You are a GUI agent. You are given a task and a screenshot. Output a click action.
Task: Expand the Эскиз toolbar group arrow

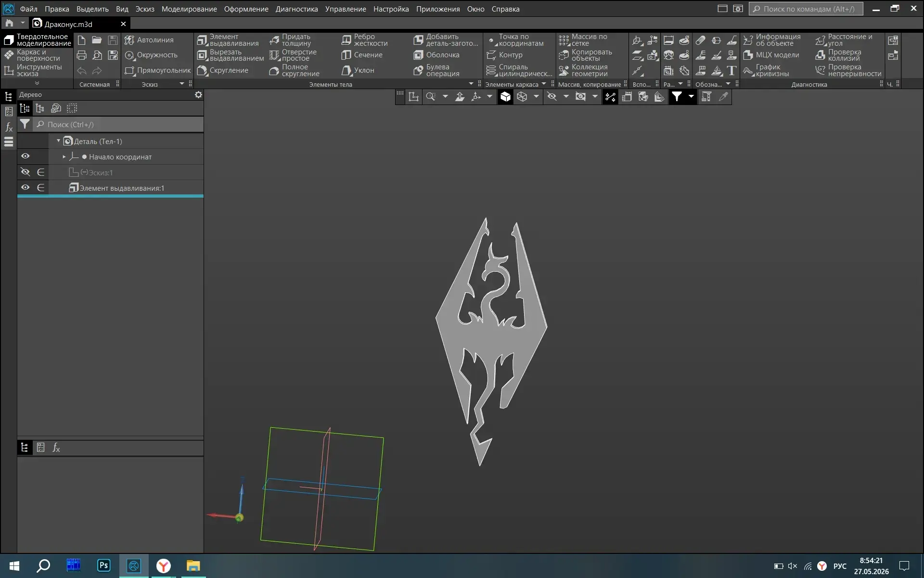(182, 84)
